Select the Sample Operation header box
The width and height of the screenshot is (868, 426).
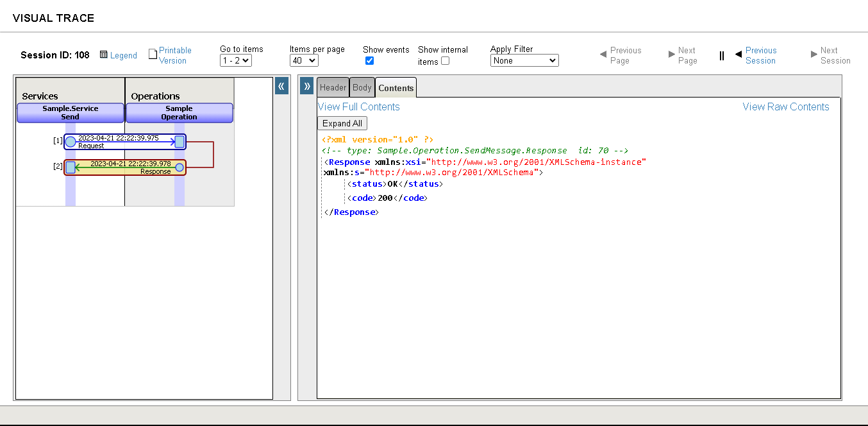click(179, 113)
